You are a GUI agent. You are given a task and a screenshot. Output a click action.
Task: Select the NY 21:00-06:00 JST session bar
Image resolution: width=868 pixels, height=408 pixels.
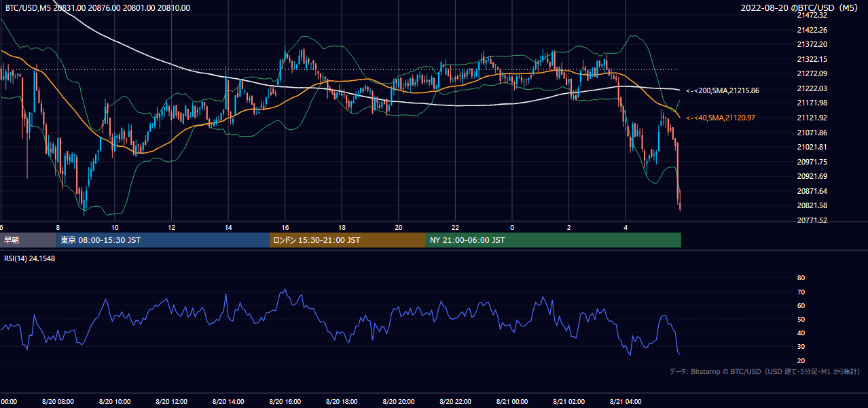point(554,240)
